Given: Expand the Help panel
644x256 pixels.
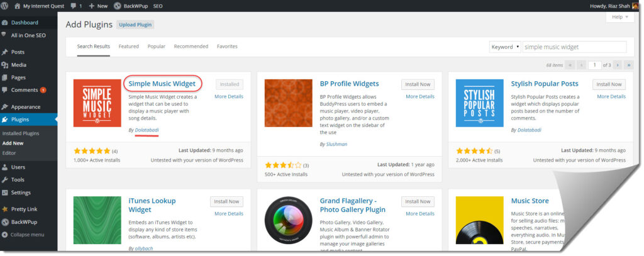Looking at the screenshot, I should pos(619,17).
